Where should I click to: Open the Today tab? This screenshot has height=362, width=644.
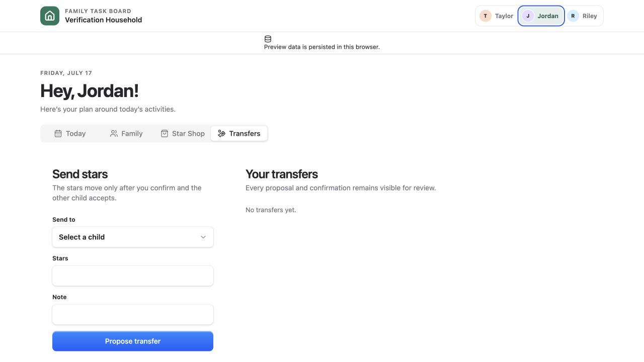70,133
